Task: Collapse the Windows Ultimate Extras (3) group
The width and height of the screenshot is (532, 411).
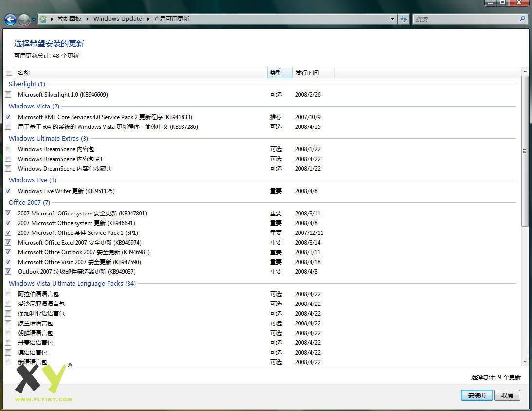Action: [x=48, y=138]
